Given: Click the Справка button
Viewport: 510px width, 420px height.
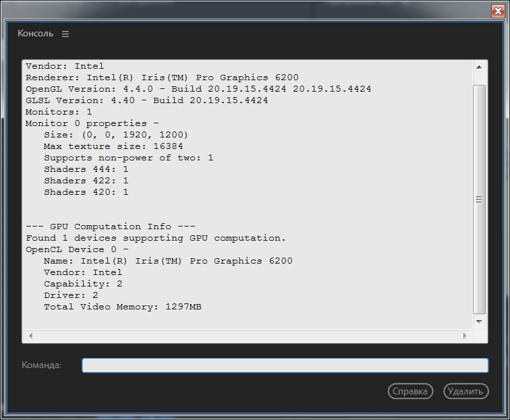Looking at the screenshot, I should click(x=410, y=391).
